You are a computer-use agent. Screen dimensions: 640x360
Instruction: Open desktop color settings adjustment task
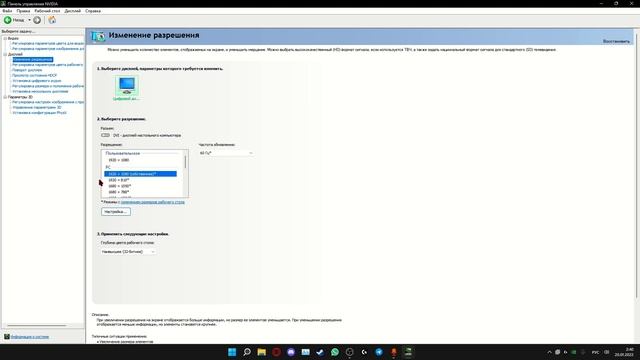pyautogui.click(x=47, y=65)
